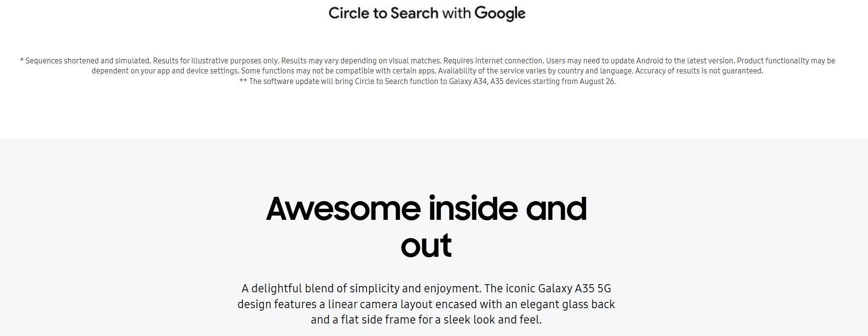This screenshot has height=336, width=868.
Task: Click "elegant glass back" in the description
Action: click(x=568, y=304)
